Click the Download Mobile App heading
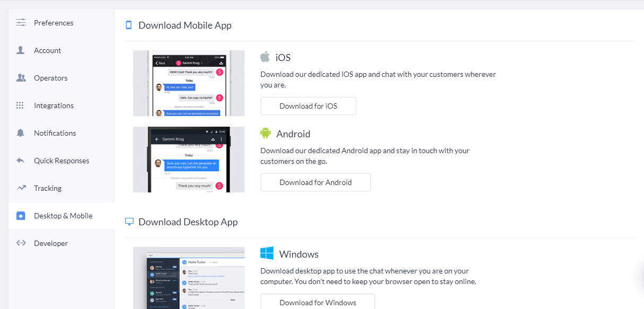This screenshot has width=644, height=309. click(185, 25)
